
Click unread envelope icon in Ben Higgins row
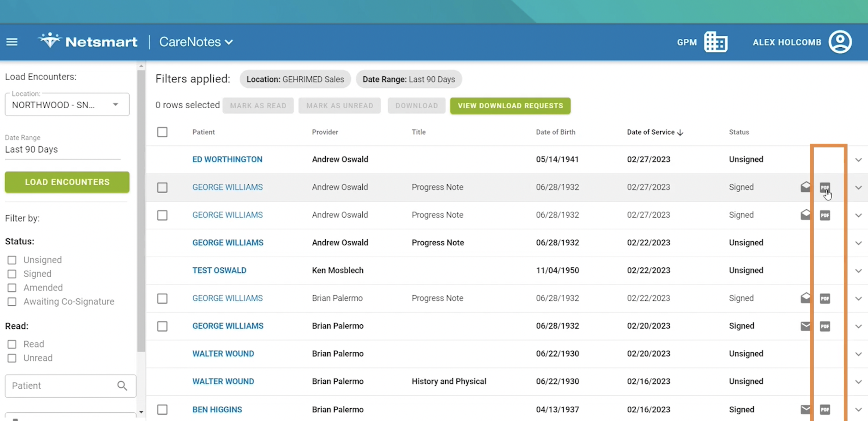[806, 410]
